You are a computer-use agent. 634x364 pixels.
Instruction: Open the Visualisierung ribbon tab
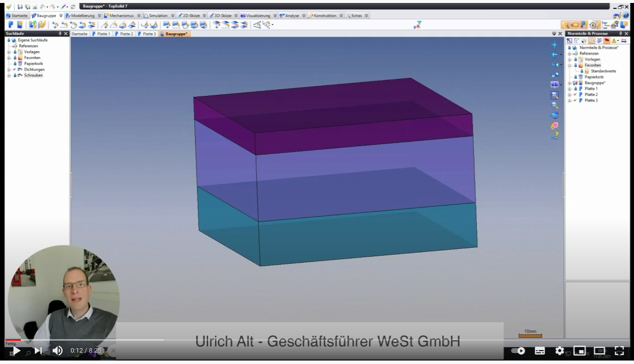[259, 16]
